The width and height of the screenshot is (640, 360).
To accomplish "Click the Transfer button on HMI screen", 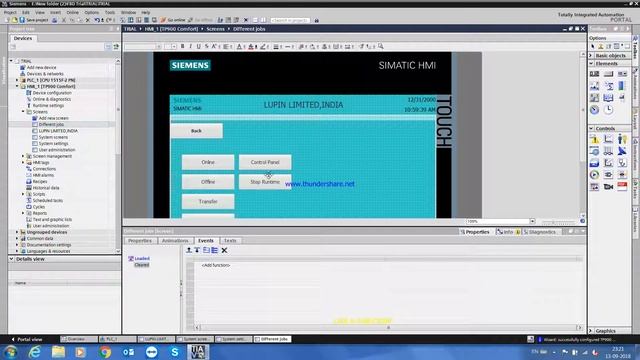I will click(208, 202).
